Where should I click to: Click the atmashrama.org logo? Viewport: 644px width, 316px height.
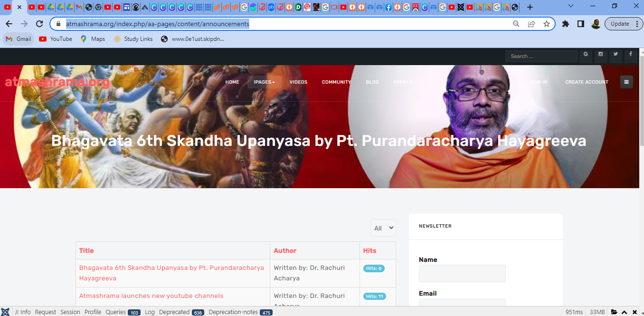[x=57, y=82]
